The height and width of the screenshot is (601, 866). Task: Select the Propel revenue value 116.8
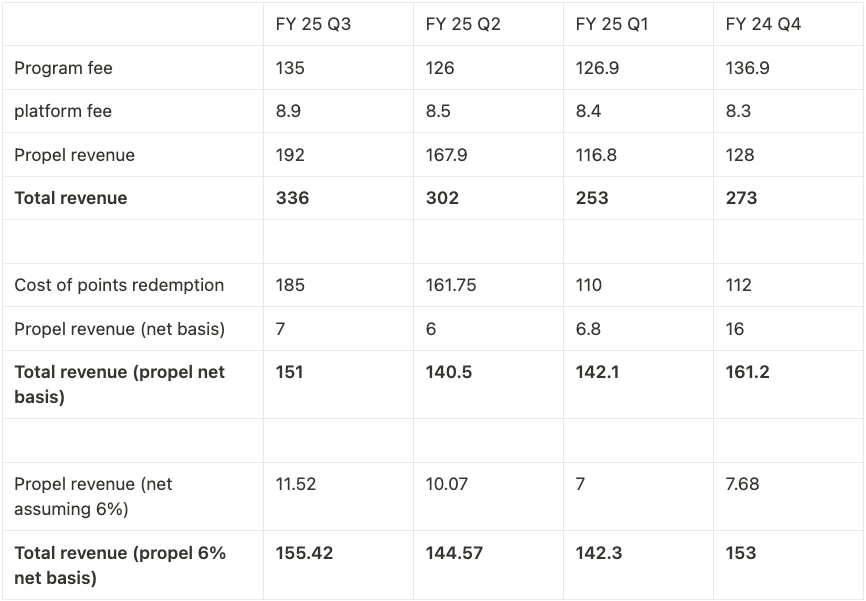(597, 155)
